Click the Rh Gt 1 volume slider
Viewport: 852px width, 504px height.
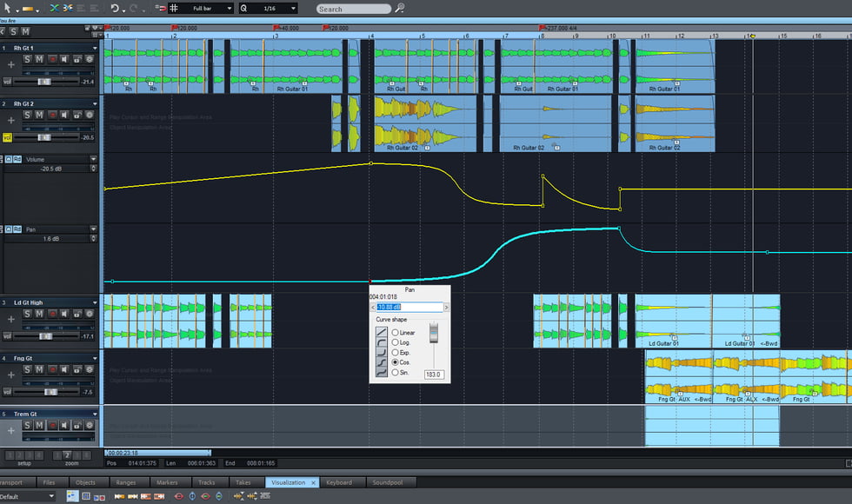[x=46, y=82]
